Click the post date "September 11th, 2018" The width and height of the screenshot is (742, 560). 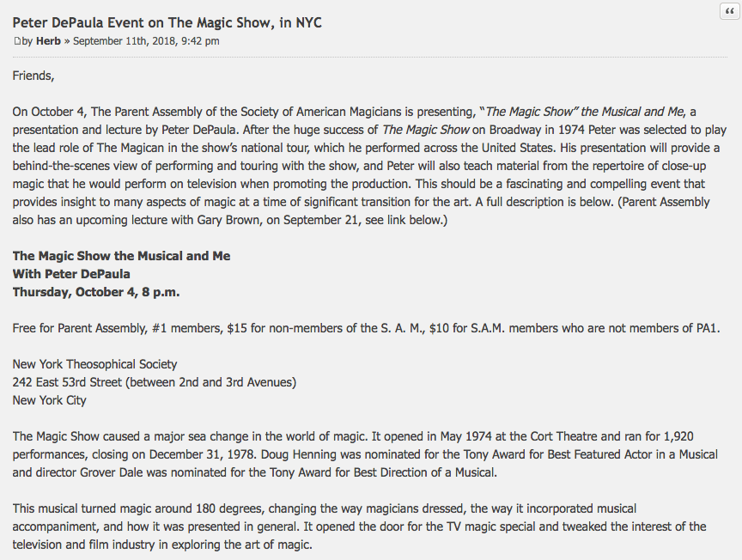[x=146, y=41]
